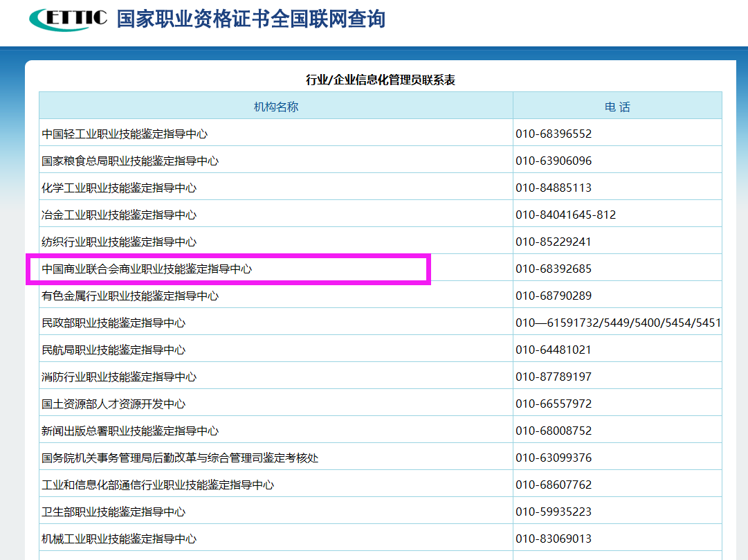The height and width of the screenshot is (560, 748).
Task: Select phone number 010-83069013
Action: [554, 539]
